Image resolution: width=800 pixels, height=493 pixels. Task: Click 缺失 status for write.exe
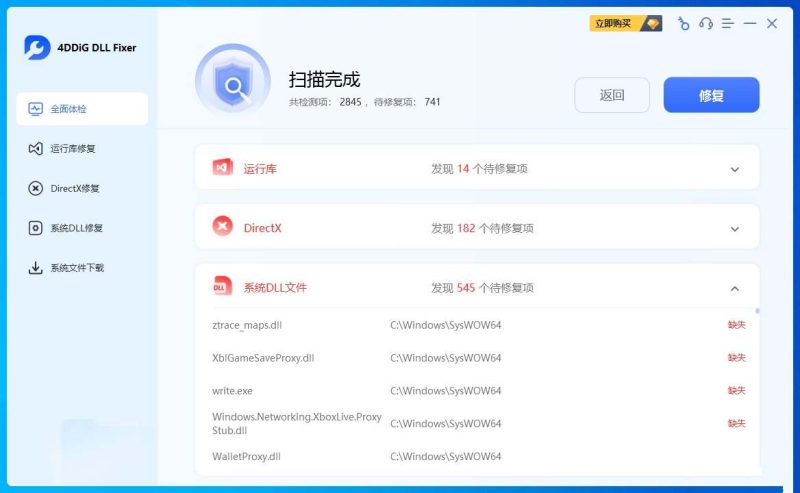pyautogui.click(x=736, y=390)
